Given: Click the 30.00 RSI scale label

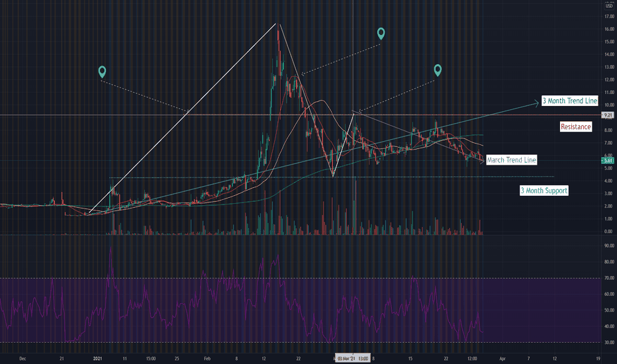Looking at the screenshot, I should pos(609,342).
